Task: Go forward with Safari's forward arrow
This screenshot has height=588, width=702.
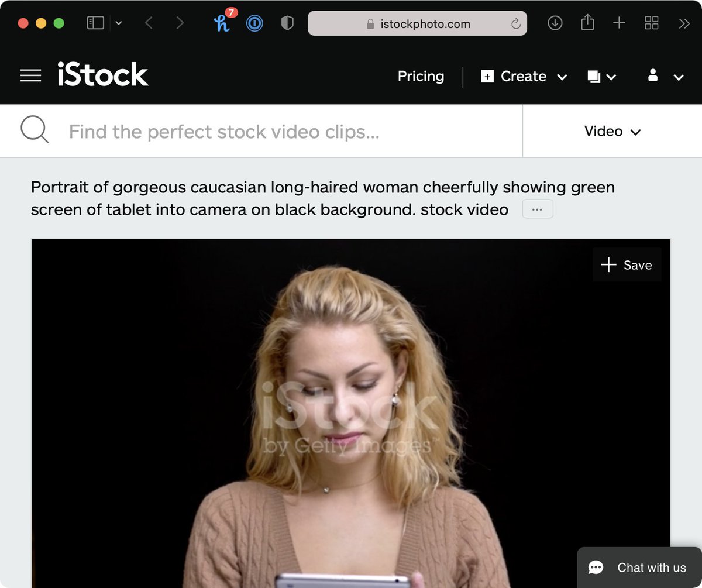Action: [180, 23]
